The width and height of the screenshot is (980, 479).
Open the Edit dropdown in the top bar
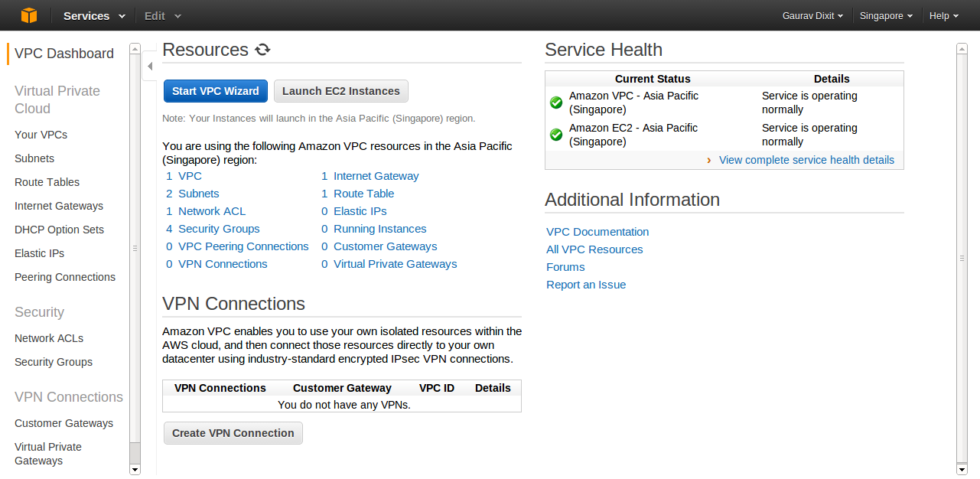(x=163, y=15)
